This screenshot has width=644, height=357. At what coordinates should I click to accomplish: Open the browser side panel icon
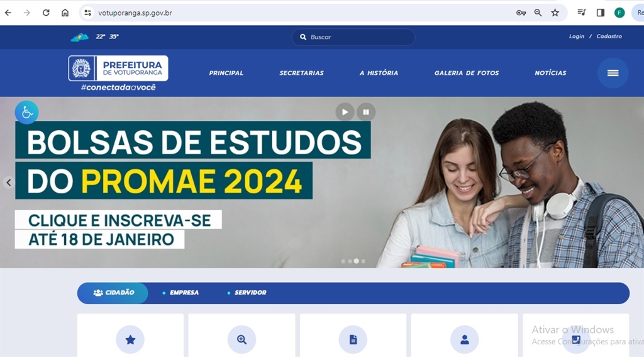[x=601, y=13]
